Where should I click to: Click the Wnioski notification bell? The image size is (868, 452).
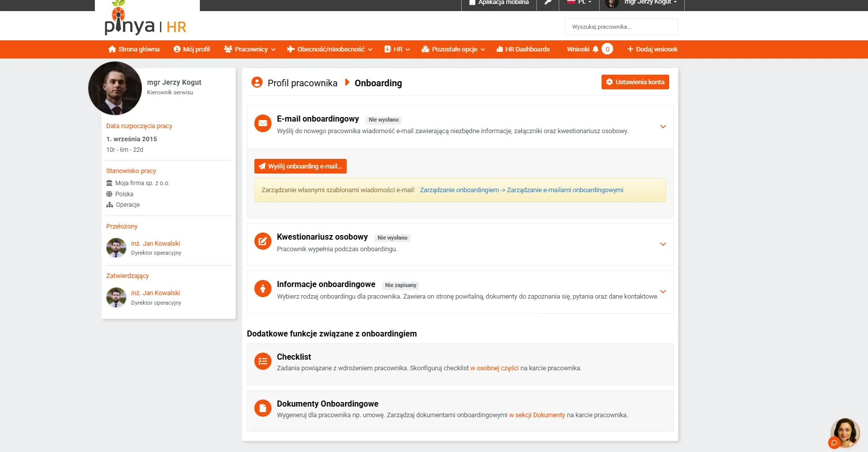pos(595,49)
